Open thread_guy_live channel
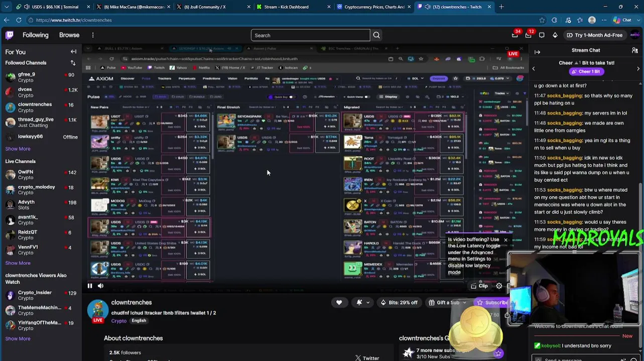The width and height of the screenshot is (644, 361). click(x=41, y=122)
